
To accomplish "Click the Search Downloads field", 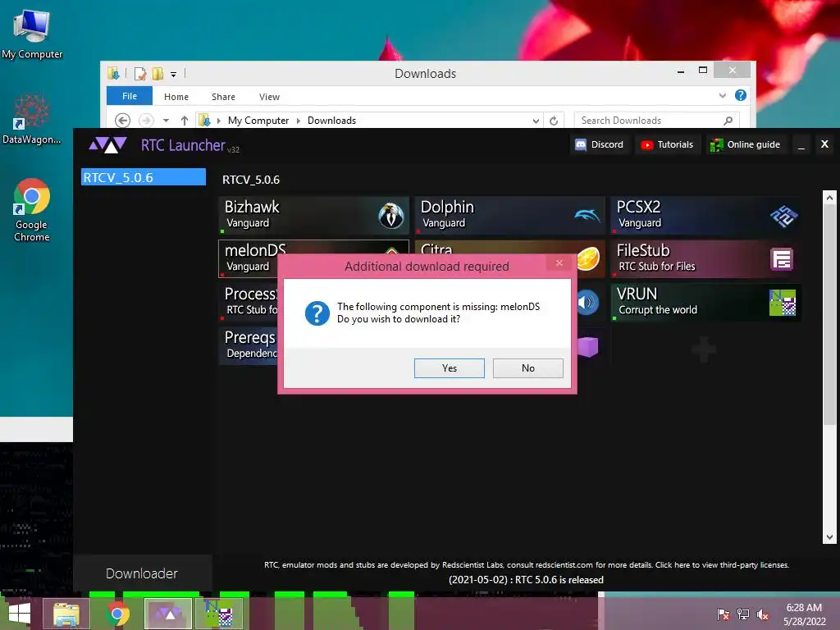I will tap(657, 121).
